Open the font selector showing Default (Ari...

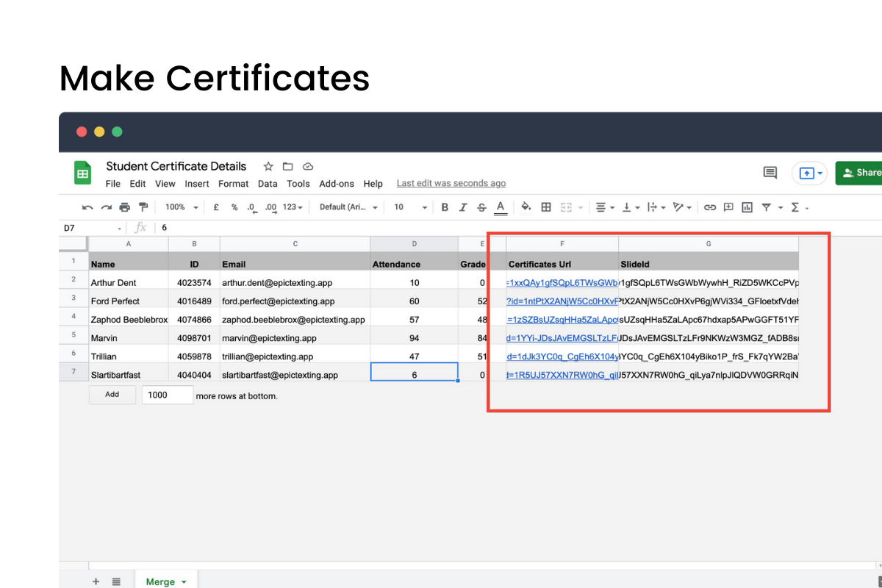coord(345,207)
